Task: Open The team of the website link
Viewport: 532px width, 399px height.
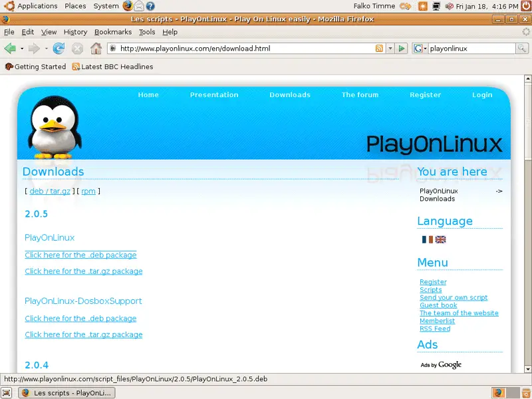Action: coord(459,313)
